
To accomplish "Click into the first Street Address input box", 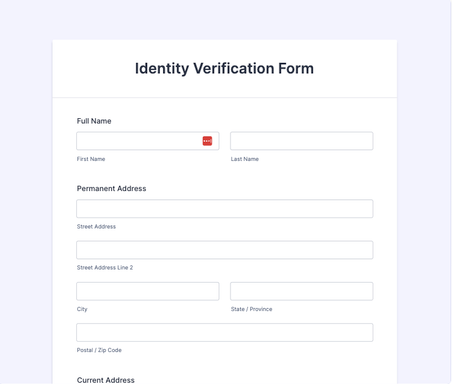I will coord(225,209).
